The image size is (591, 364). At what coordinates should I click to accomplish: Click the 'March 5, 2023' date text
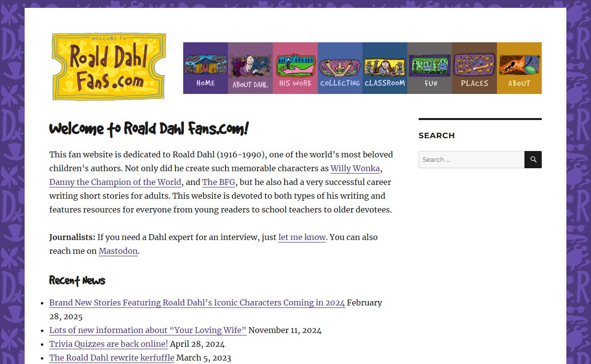(x=204, y=358)
